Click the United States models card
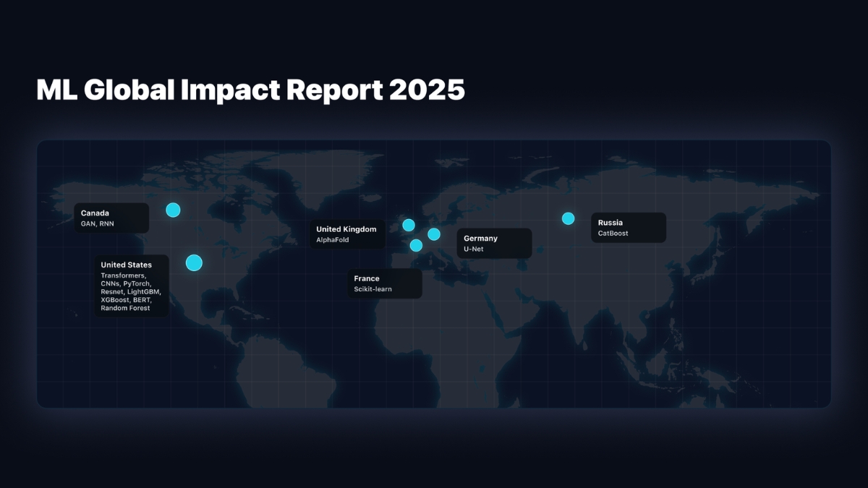Screen dimensions: 868x488 pyautogui.click(x=131, y=286)
